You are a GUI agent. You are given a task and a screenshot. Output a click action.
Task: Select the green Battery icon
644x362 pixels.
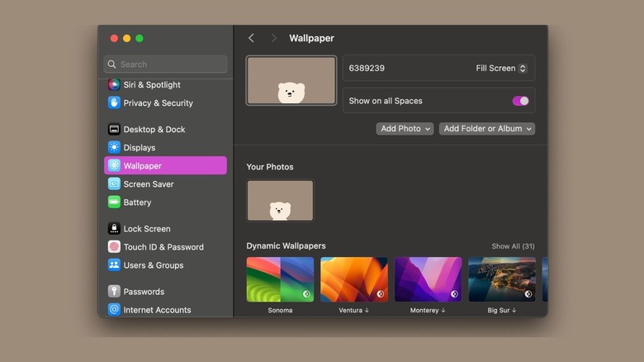pos(114,202)
